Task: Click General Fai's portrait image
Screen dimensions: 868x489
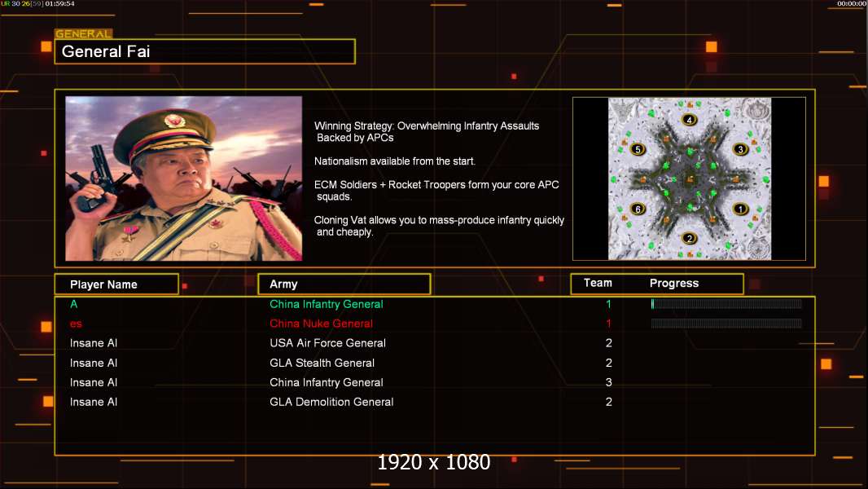Action: (184, 178)
